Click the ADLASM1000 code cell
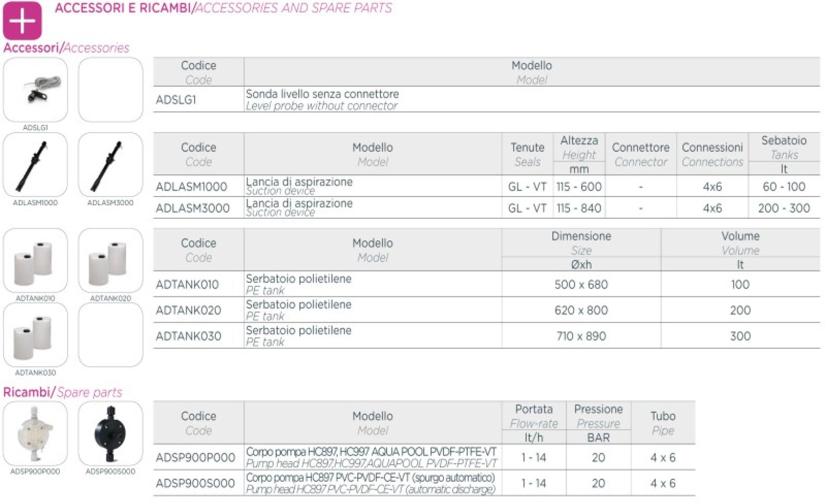826x504 pixels. point(191,186)
